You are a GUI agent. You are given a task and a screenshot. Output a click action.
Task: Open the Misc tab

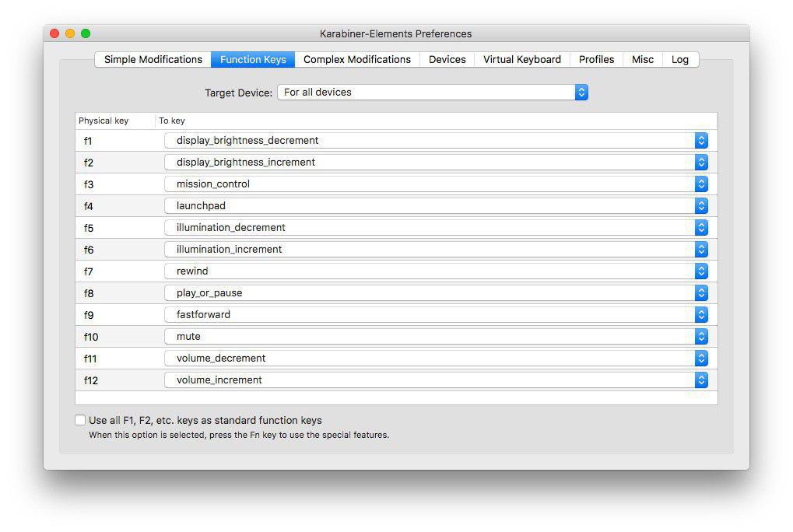pos(642,60)
